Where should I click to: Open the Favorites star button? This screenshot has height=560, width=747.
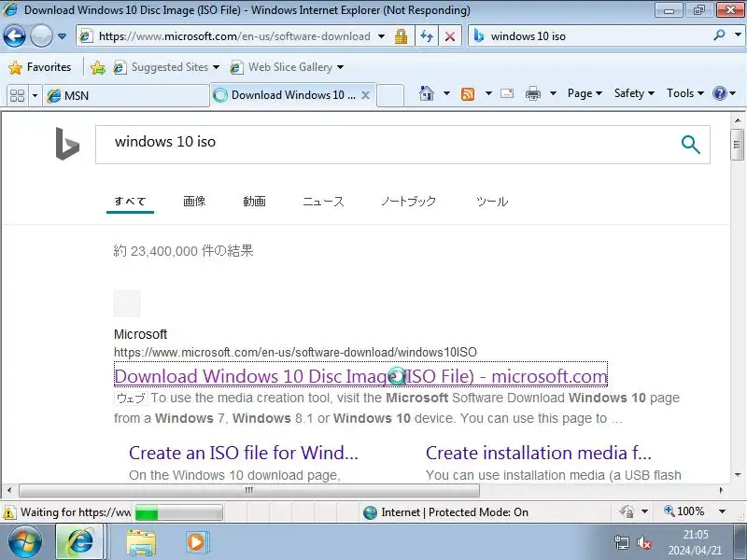pyautogui.click(x=40, y=67)
